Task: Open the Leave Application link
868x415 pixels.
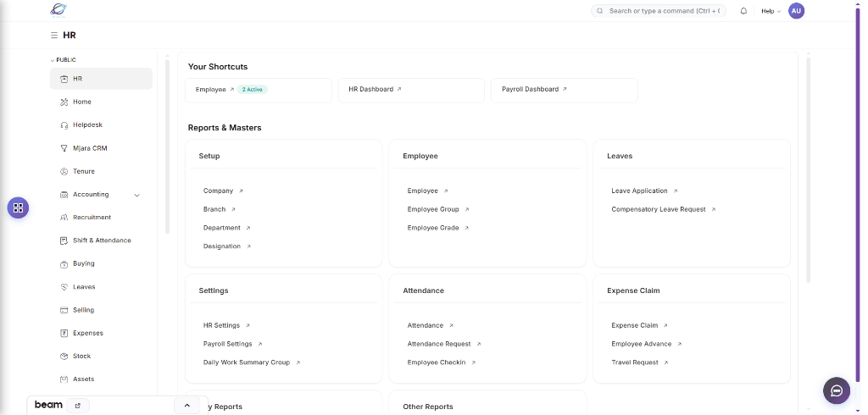Action: 639,191
